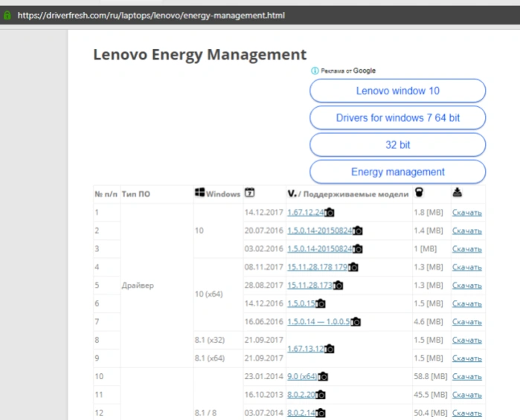
Task: Click the 'Lenovo Energy Management' page heading
Action: (199, 55)
